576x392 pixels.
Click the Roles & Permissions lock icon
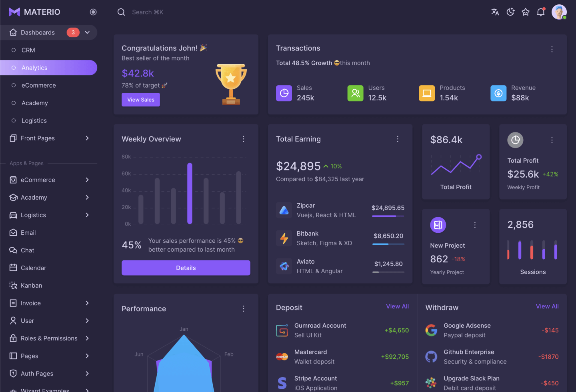13,338
